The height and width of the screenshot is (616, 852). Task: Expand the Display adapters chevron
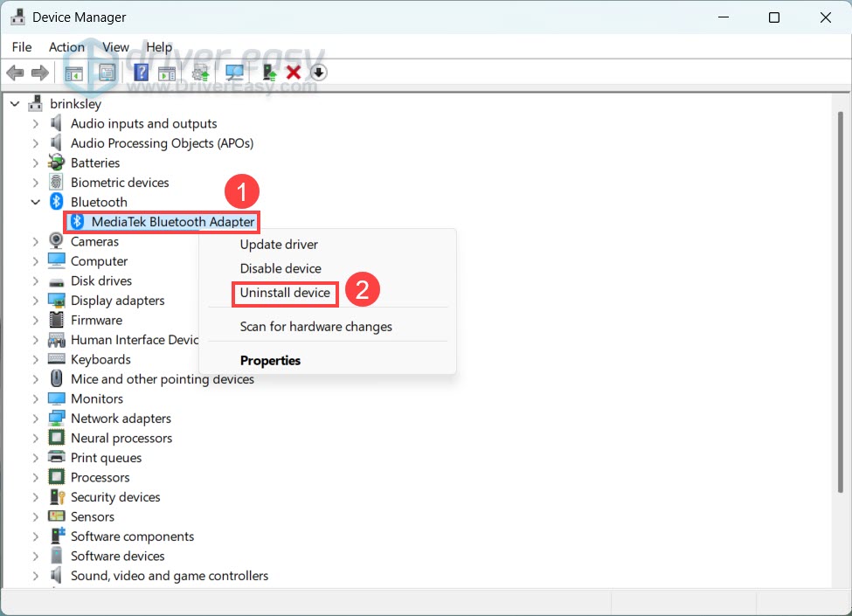(36, 301)
